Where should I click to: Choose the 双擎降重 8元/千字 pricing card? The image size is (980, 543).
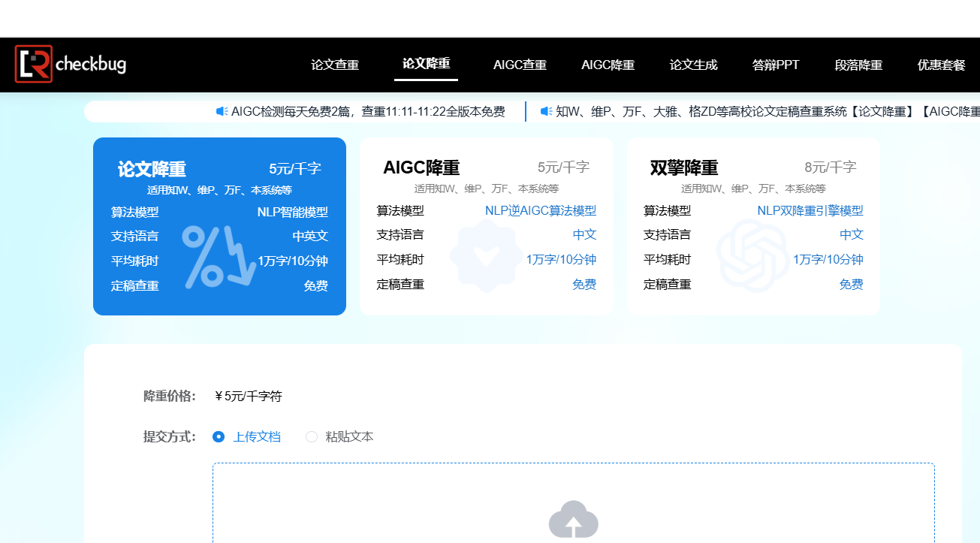(x=753, y=226)
